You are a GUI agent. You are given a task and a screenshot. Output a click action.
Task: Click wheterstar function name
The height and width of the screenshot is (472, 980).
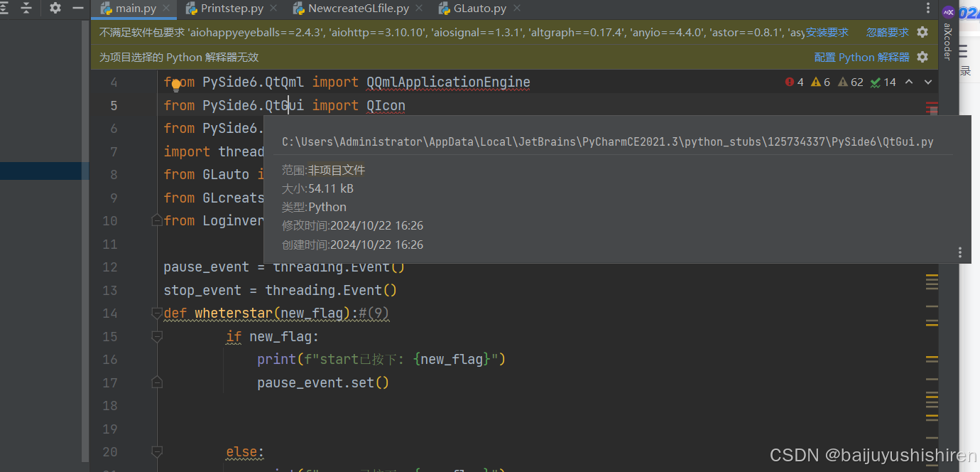coord(234,313)
